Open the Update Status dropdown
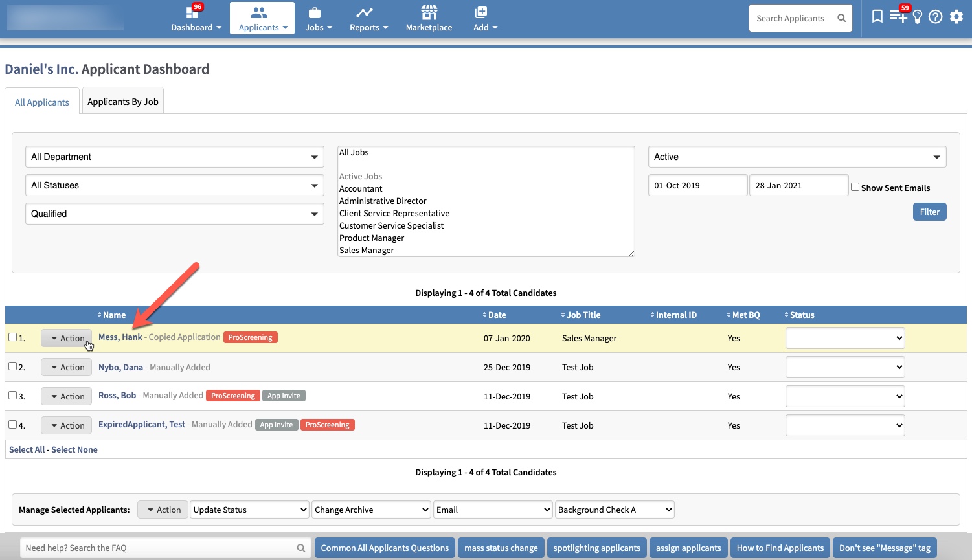Image resolution: width=972 pixels, height=560 pixels. pyautogui.click(x=249, y=510)
